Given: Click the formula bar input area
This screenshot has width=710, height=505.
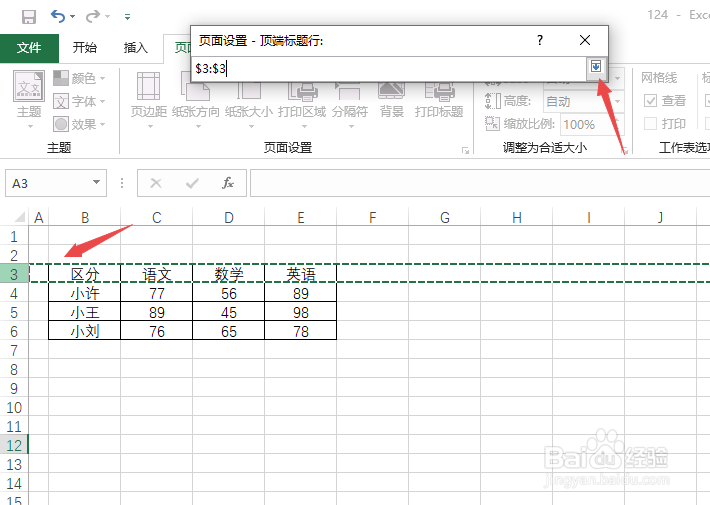Looking at the screenshot, I should pos(480,183).
